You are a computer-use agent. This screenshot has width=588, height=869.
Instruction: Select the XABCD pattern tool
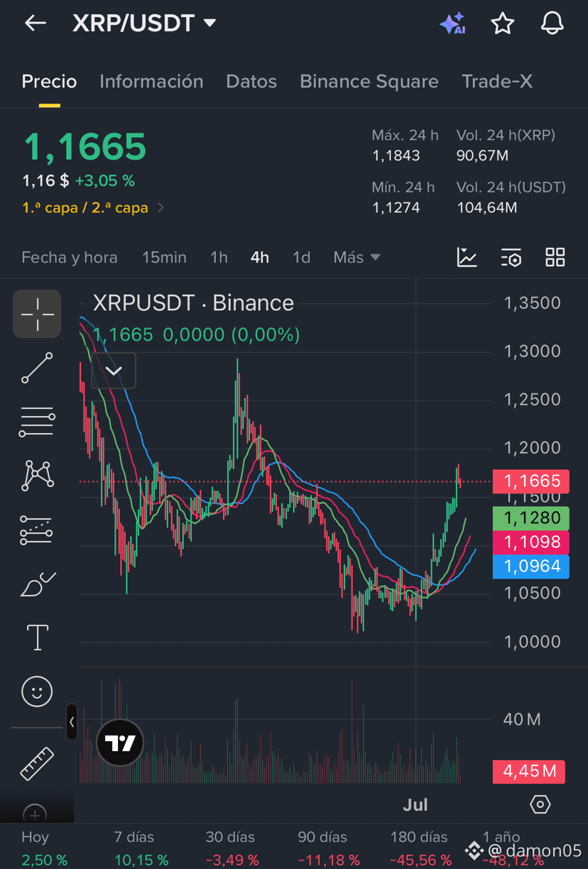(x=38, y=475)
